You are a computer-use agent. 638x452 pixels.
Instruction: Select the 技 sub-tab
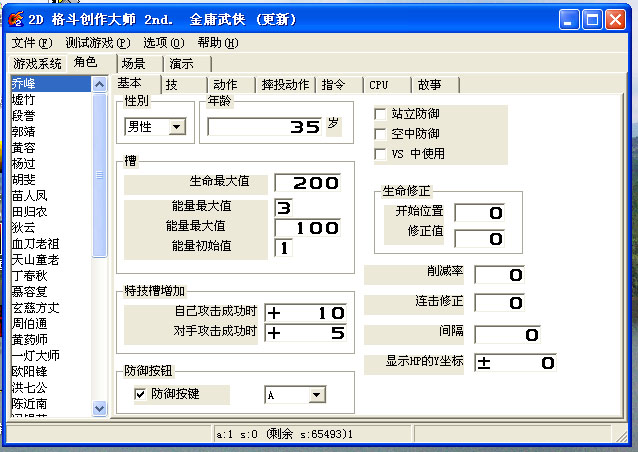tap(185, 85)
